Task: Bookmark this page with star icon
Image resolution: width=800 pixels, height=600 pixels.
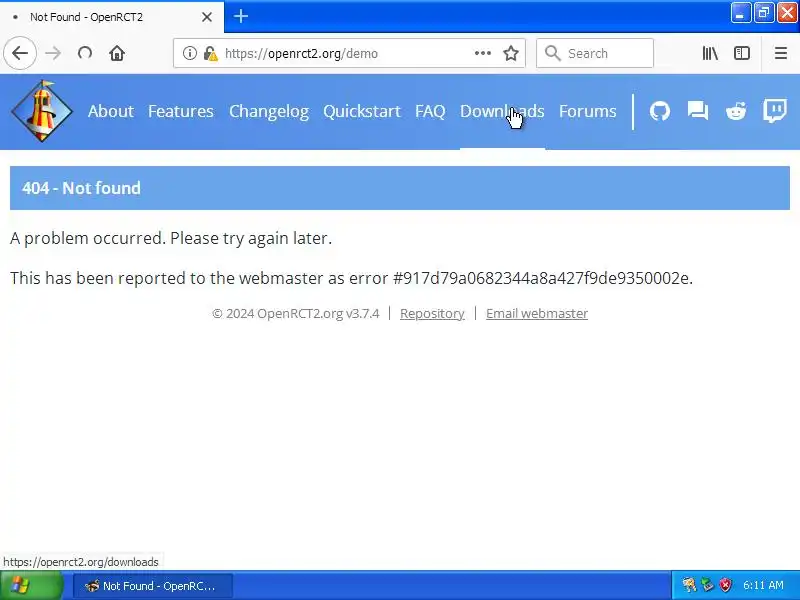Action: coord(511,53)
